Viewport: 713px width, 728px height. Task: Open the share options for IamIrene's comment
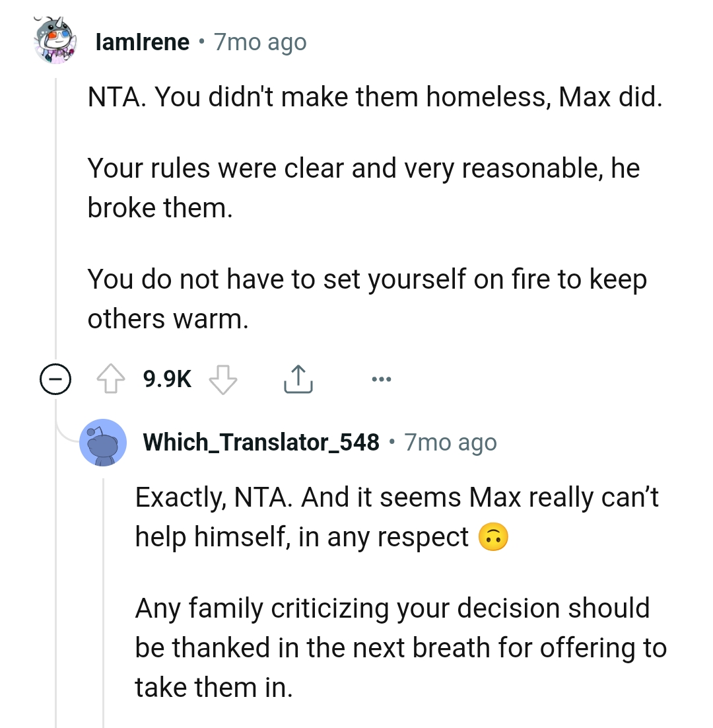pos(298,379)
